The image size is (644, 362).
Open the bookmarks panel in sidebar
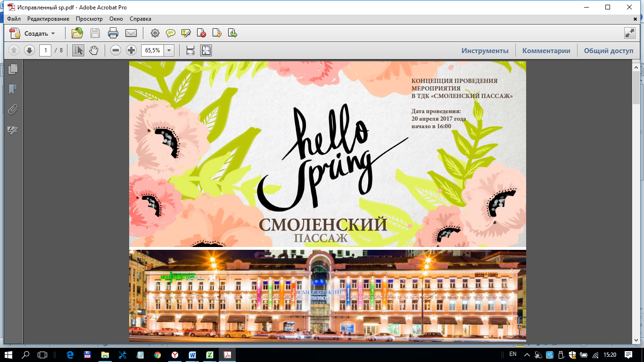click(13, 89)
